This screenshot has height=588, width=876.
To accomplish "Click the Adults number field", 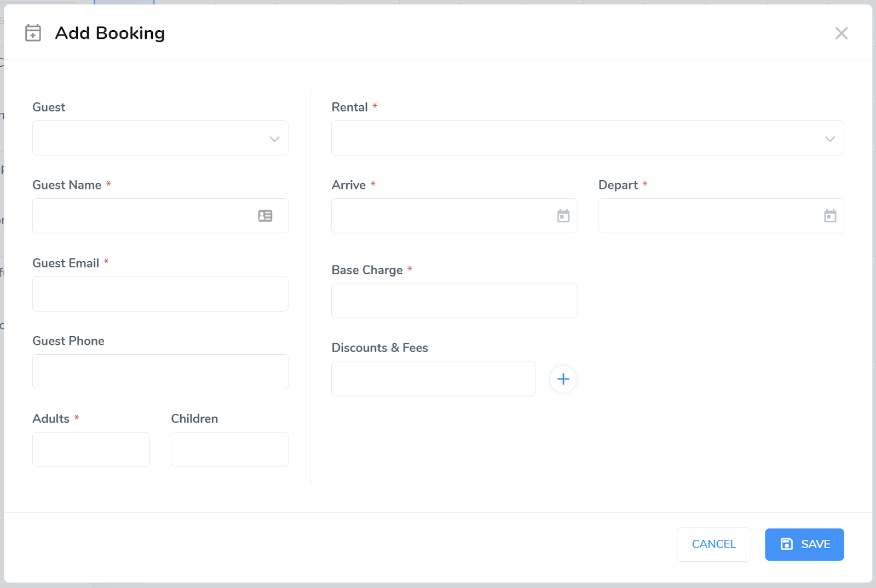I will pos(91,449).
